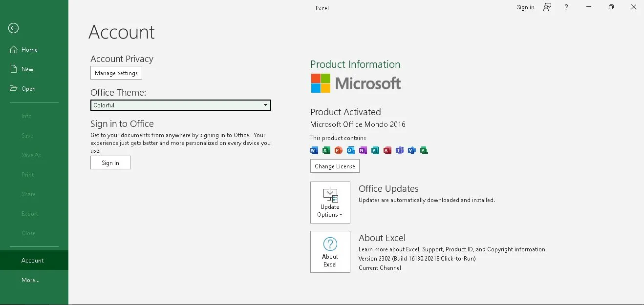Click the Current Channel text
Screen dimensions: 644x305
380,268
